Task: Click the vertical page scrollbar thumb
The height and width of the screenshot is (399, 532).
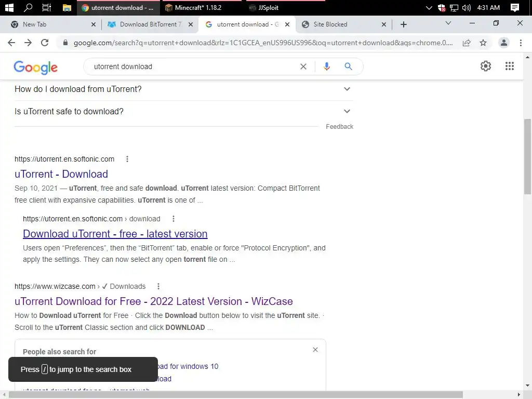Action: (527, 156)
